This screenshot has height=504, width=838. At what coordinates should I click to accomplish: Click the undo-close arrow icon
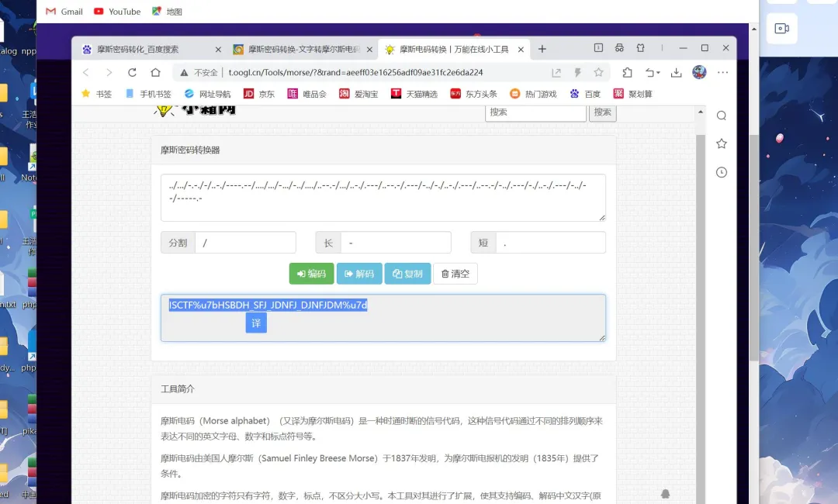[x=649, y=72]
